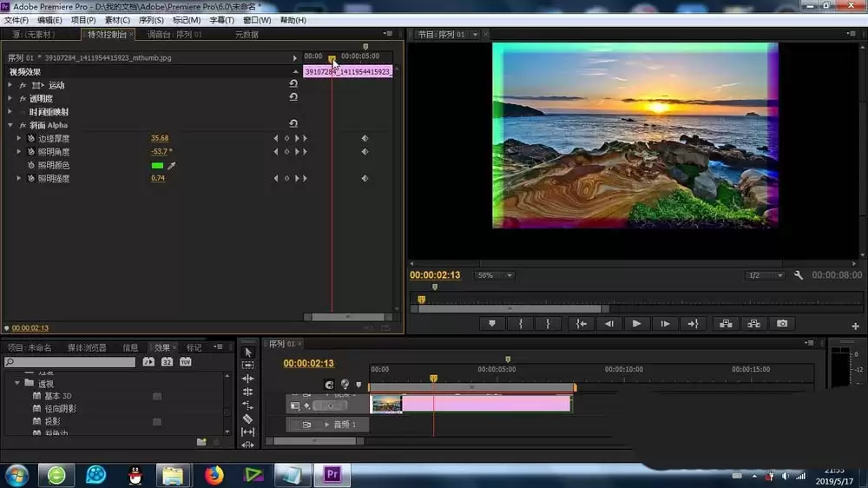
Task: Open Firefox from the Windows taskbar
Action: pos(214,475)
